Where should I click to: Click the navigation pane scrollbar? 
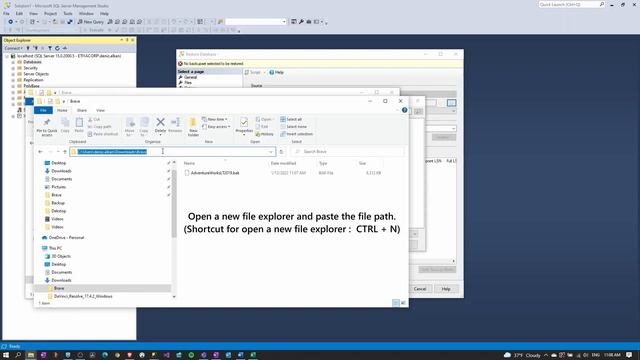[x=174, y=204]
